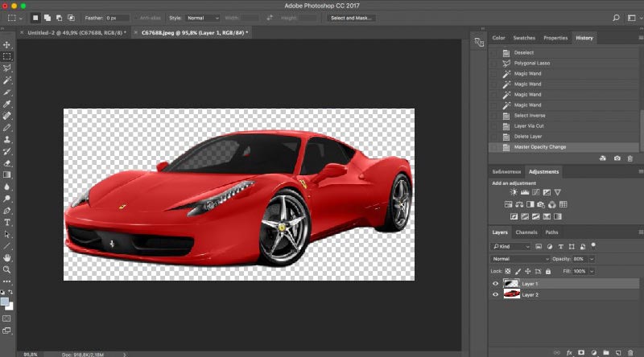This screenshot has width=644, height=357.
Task: Activate the Zoom tool
Action: click(x=7, y=269)
